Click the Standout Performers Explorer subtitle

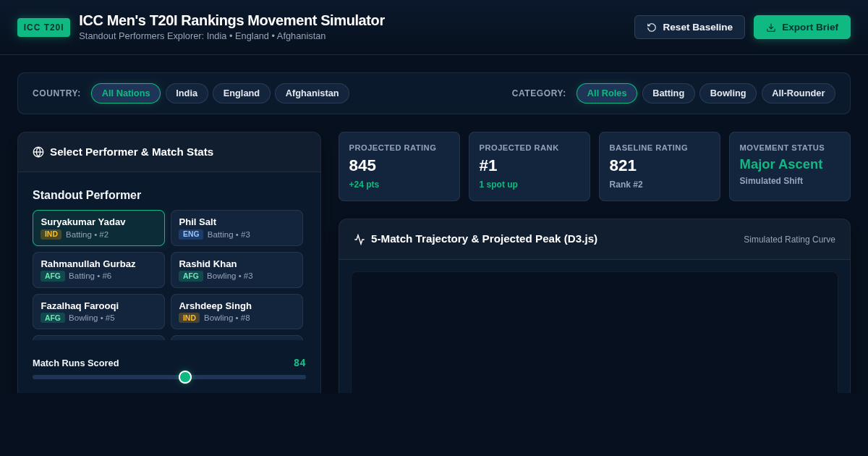(x=203, y=36)
